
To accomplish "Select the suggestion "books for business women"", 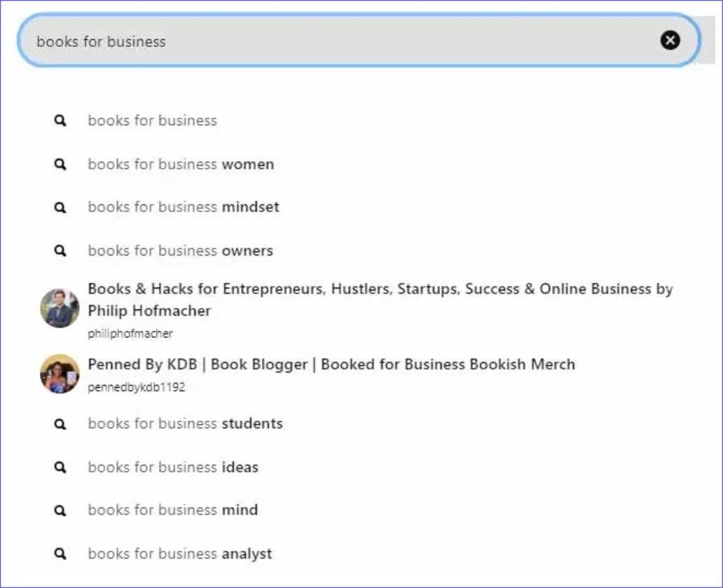I will 181,164.
